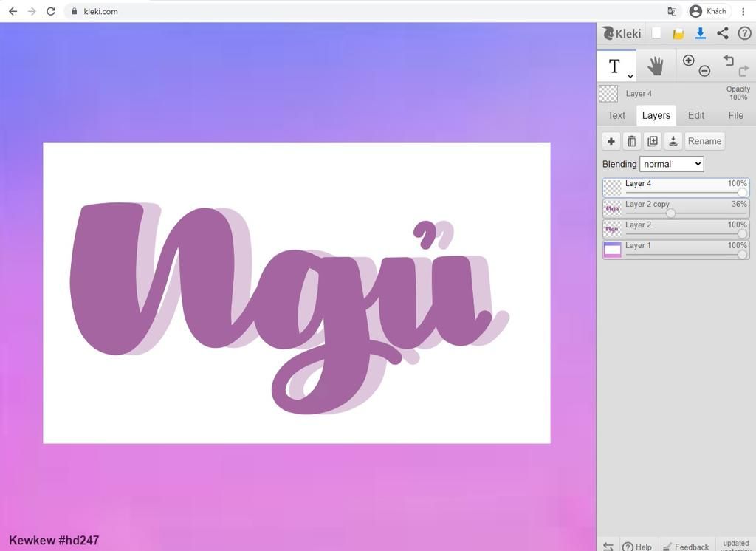Screen dimensions: 756x551
Task: Click Layer 1 opacity slider handle
Action: [x=743, y=255]
